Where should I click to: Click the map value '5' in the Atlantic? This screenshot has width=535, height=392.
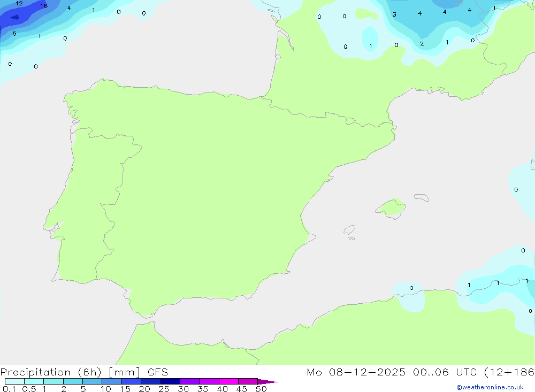point(14,34)
